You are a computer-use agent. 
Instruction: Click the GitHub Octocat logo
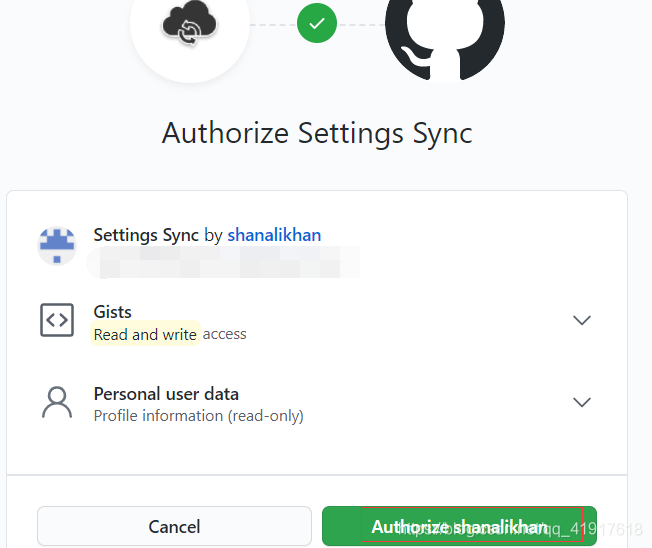pos(445,37)
